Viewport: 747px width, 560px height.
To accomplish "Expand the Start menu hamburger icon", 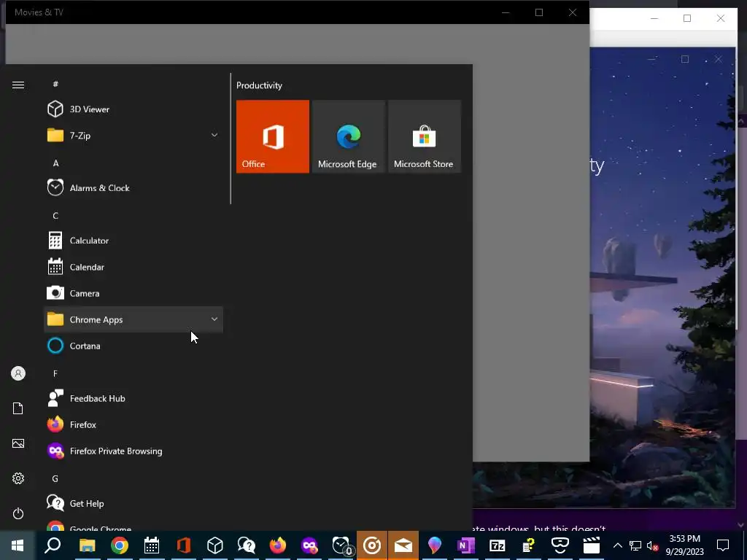I will (18, 85).
